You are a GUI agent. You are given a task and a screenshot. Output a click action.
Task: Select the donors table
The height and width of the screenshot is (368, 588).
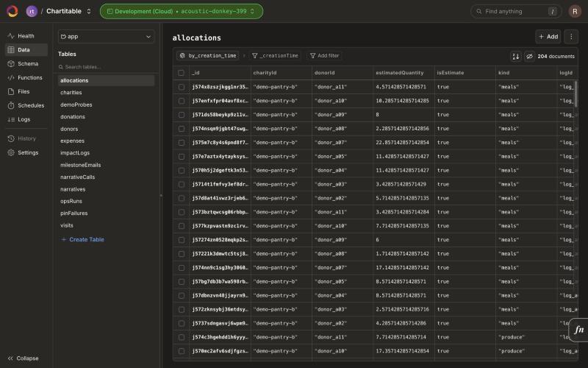(106, 129)
